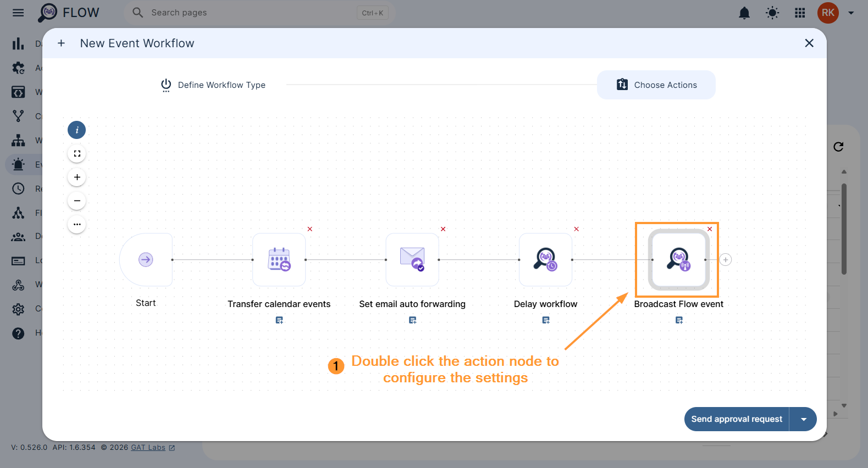Open the people group sidebar icon
The width and height of the screenshot is (868, 468).
pos(18,237)
